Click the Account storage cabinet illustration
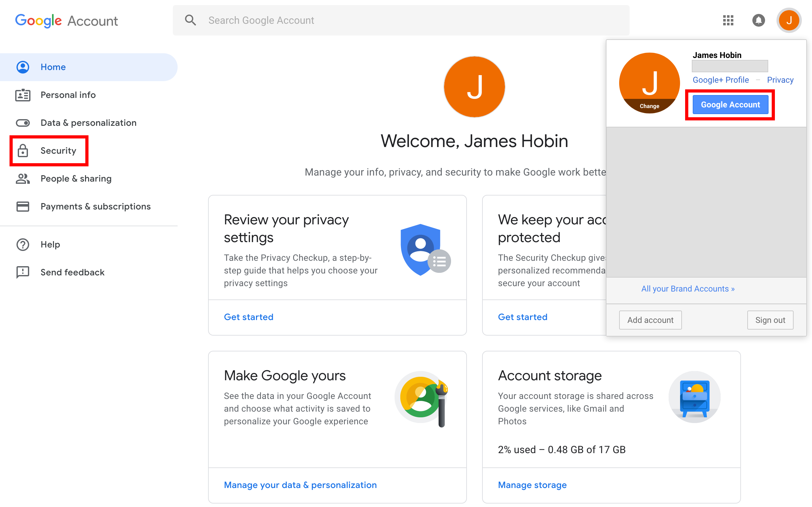 pyautogui.click(x=694, y=397)
